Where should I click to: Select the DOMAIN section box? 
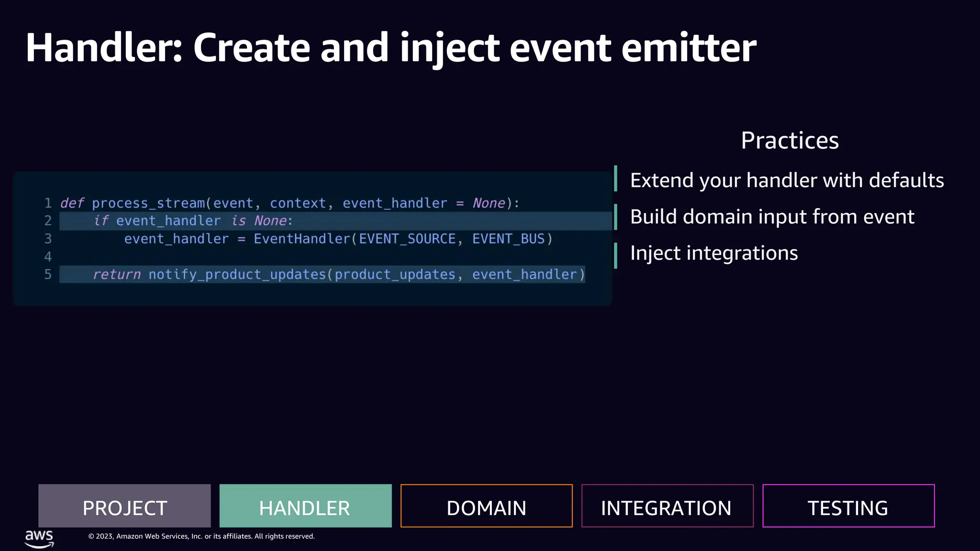pyautogui.click(x=486, y=506)
